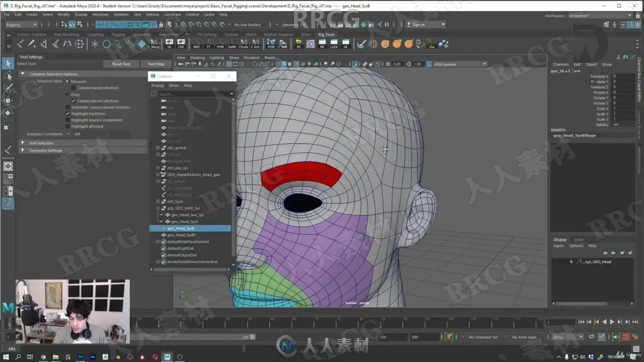644x362 pixels.
Task: Uncheck Highlight backfaces option
Action: (68, 114)
